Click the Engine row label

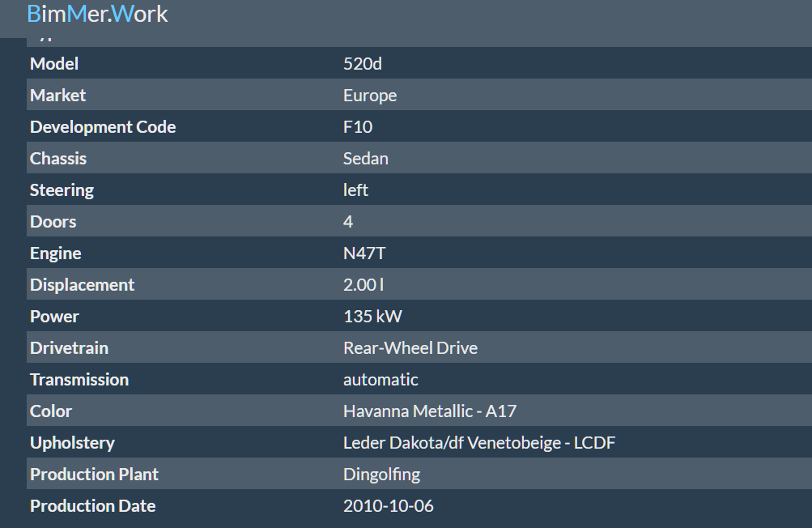click(55, 254)
